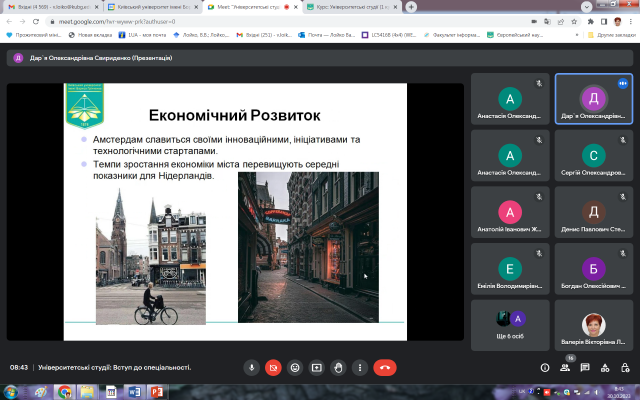Open meeting details info icon
This screenshot has width=640, height=400.
point(544,367)
